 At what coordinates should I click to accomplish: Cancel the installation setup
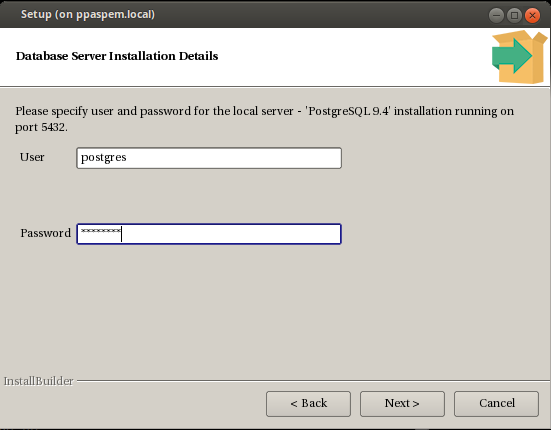click(496, 404)
